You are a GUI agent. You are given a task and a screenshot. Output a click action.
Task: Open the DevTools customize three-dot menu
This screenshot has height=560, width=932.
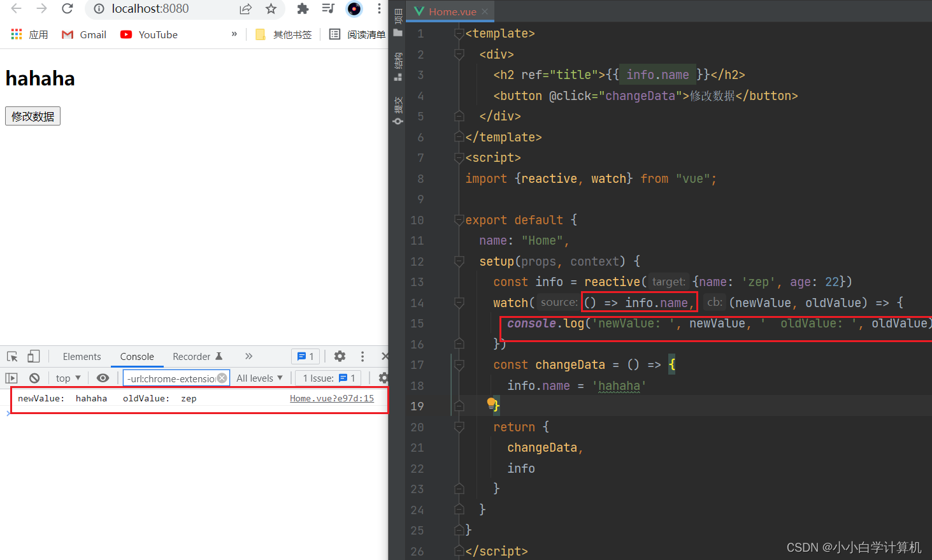(362, 357)
